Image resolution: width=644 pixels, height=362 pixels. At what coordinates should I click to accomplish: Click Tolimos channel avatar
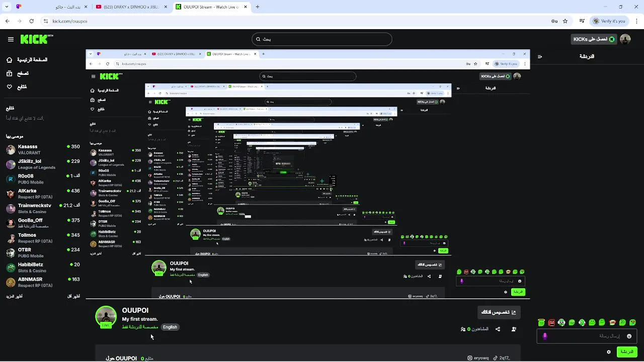tap(11, 238)
